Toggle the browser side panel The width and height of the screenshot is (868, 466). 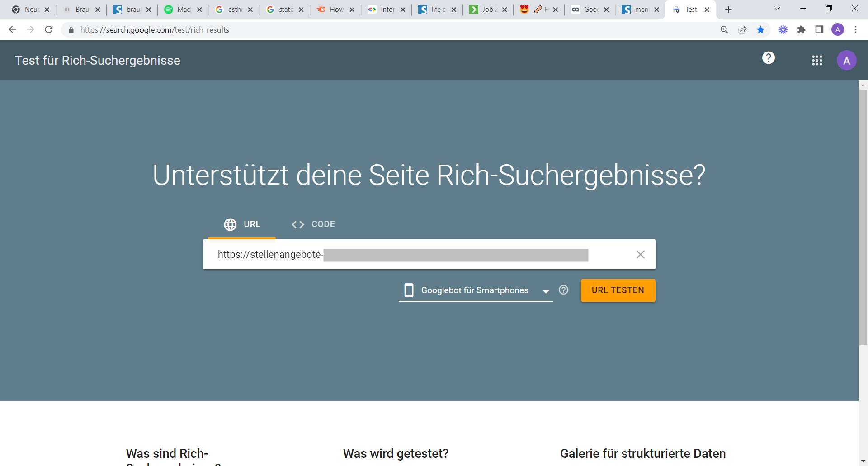point(819,30)
